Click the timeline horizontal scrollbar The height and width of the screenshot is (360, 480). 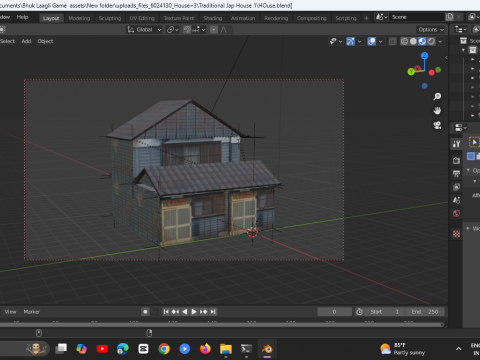[222, 325]
